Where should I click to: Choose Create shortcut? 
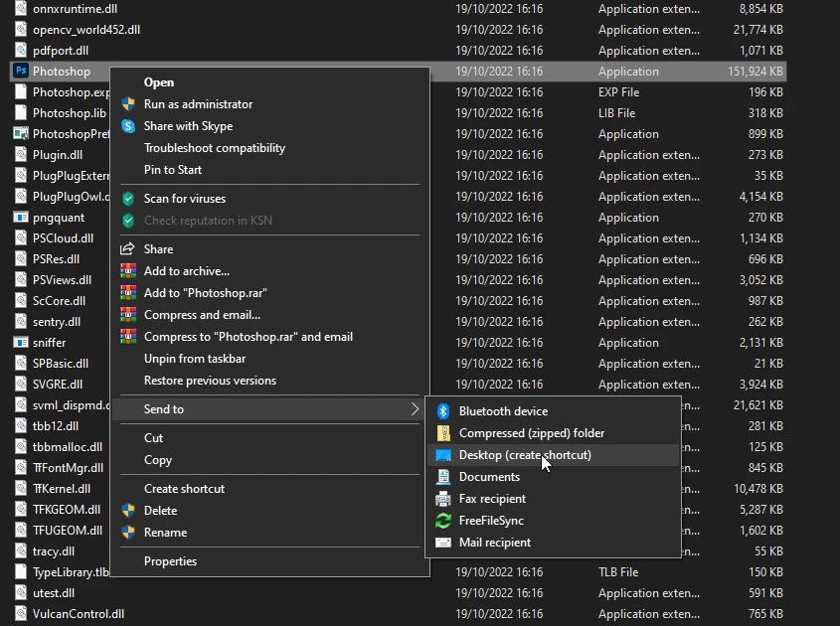point(269,488)
